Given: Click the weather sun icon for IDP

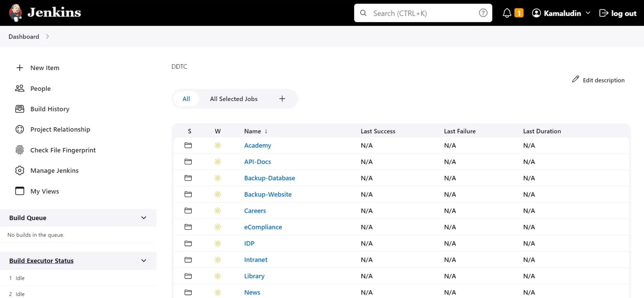Looking at the screenshot, I should pyautogui.click(x=218, y=243).
